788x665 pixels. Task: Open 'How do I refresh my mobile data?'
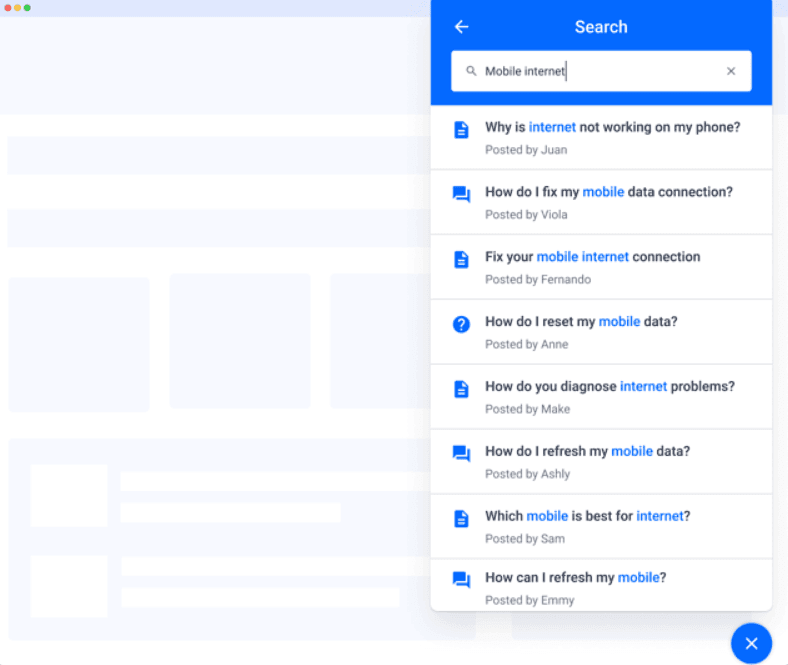tap(587, 452)
